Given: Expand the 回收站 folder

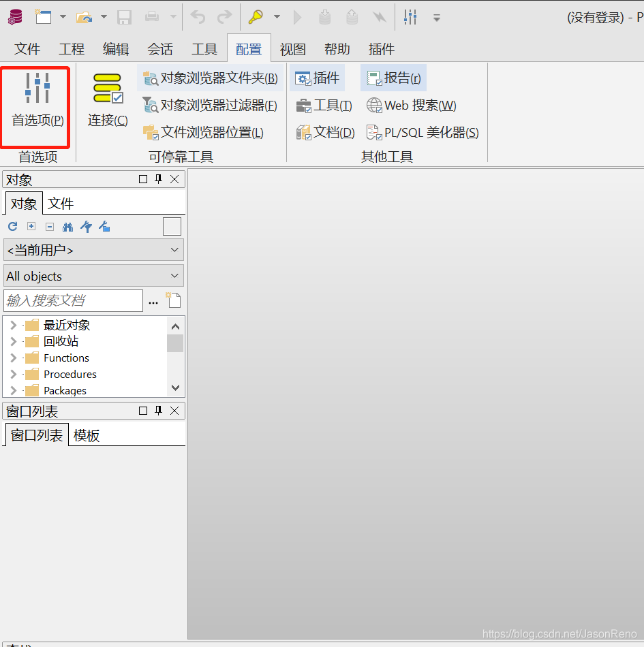Looking at the screenshot, I should tap(13, 341).
